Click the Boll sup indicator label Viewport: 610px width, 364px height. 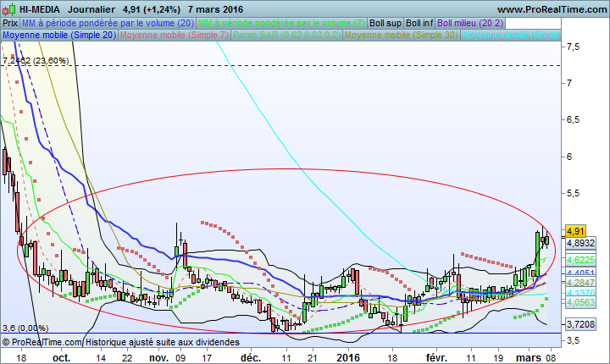coord(385,23)
